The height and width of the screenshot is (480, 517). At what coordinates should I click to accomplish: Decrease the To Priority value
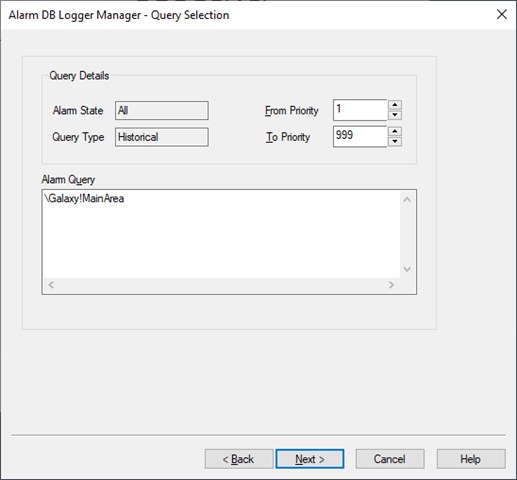(395, 141)
